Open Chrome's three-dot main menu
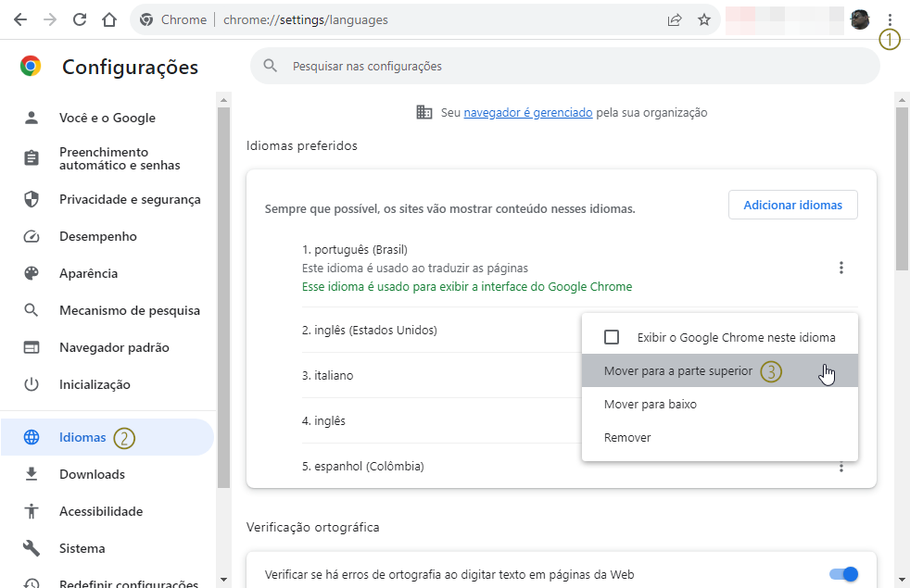 pos(890,19)
